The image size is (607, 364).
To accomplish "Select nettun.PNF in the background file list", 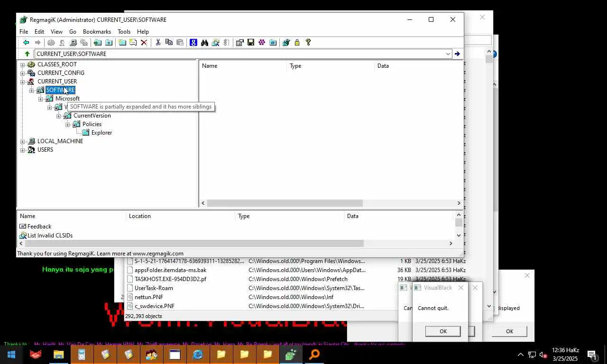I will tap(148, 297).
